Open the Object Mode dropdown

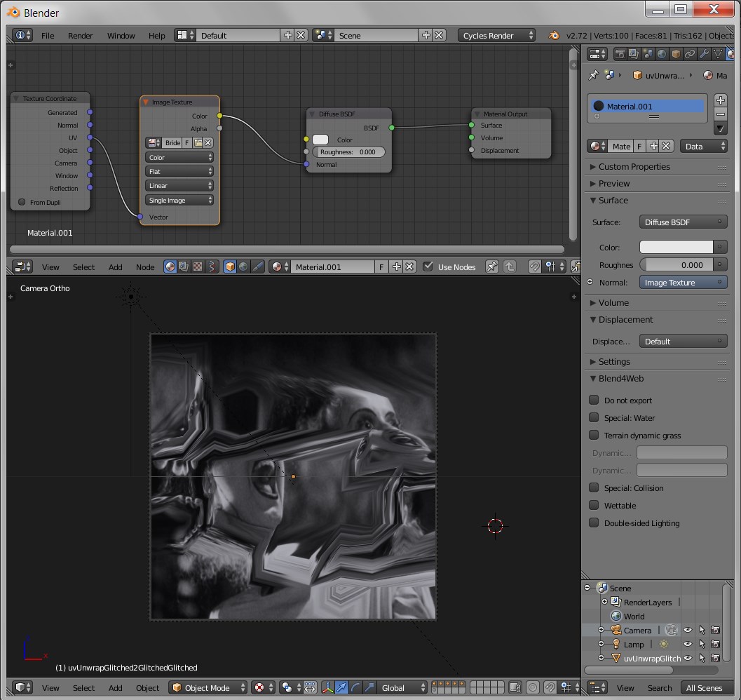pyautogui.click(x=208, y=687)
